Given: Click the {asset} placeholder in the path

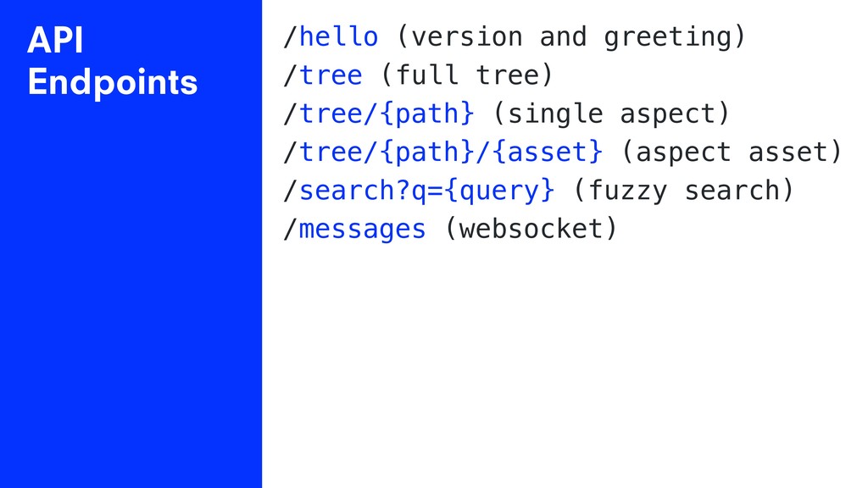Looking at the screenshot, I should 548,152.
